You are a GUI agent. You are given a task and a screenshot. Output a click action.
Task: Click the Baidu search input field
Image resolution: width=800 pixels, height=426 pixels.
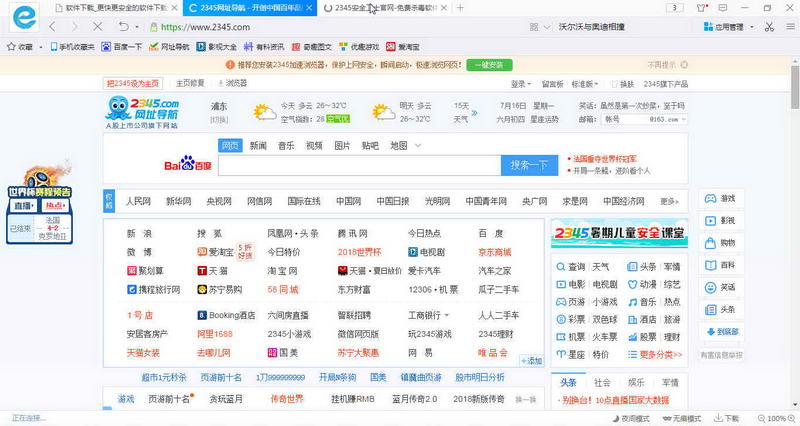click(359, 165)
